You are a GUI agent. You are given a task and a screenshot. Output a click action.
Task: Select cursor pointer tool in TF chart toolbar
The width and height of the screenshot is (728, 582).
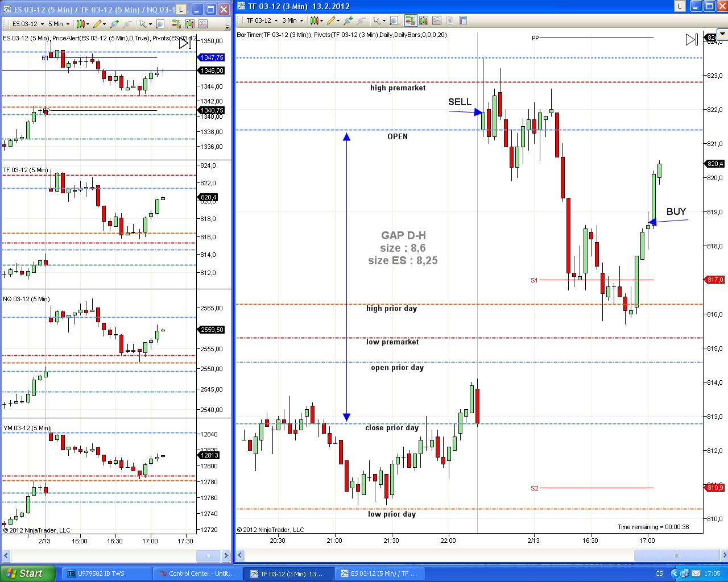[x=376, y=20]
